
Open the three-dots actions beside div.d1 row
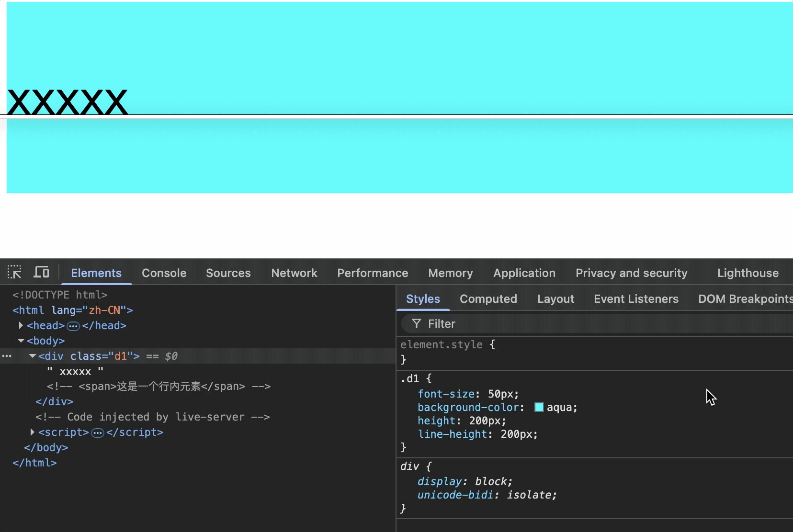(x=7, y=356)
